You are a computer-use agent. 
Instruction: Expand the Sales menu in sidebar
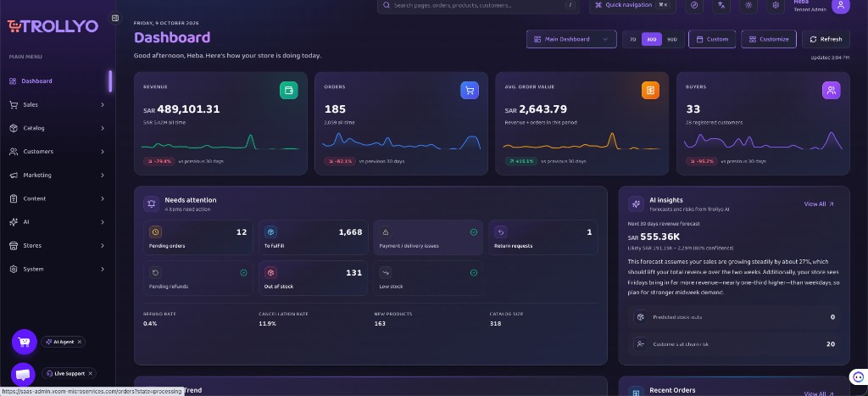click(57, 104)
